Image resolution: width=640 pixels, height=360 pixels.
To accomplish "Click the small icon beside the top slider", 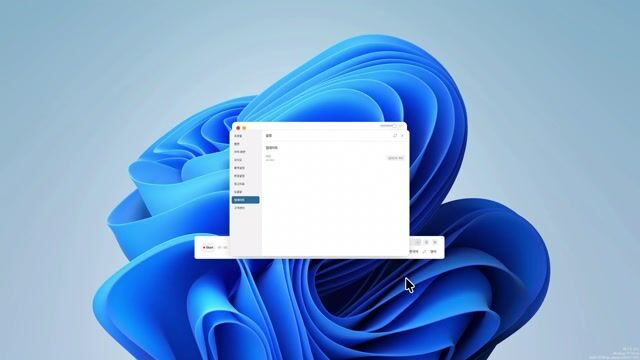I will click(401, 126).
